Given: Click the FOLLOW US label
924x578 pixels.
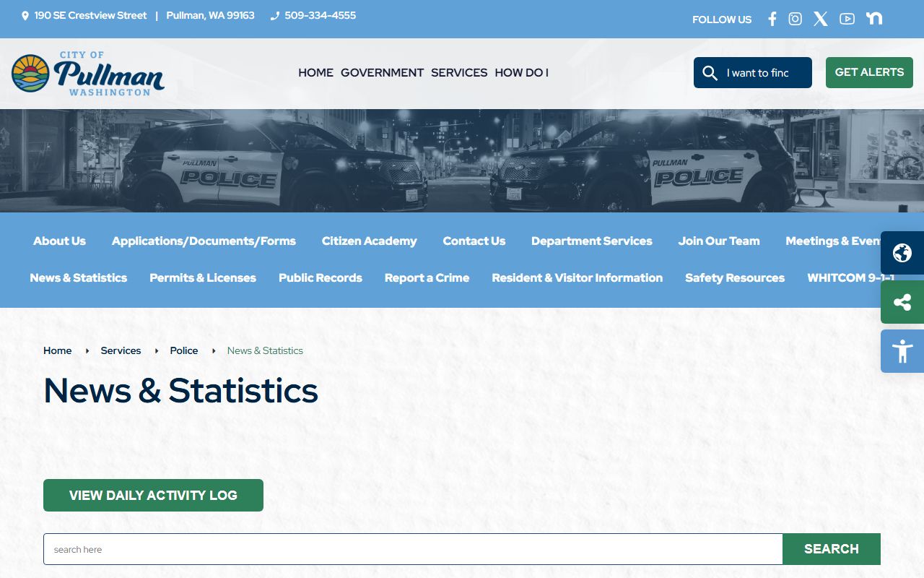Looking at the screenshot, I should 722,20.
